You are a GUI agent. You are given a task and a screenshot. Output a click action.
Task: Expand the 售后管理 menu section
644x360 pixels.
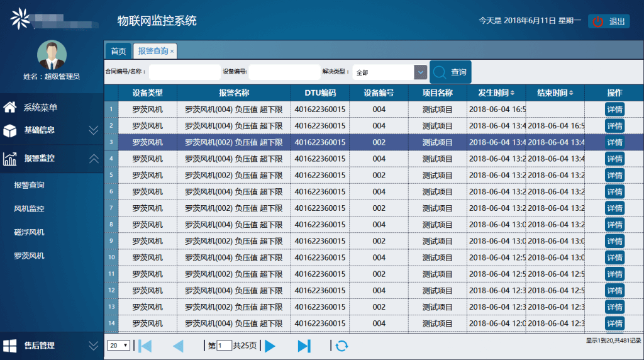point(93,346)
